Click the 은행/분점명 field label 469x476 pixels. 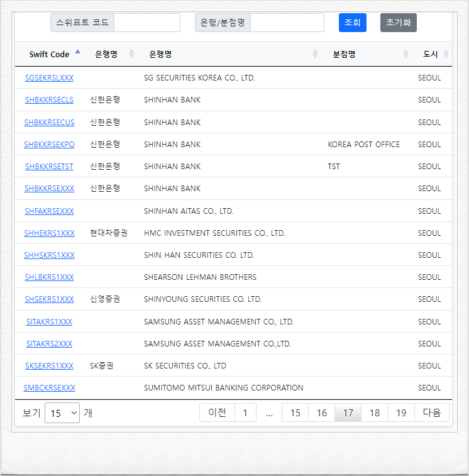click(223, 23)
